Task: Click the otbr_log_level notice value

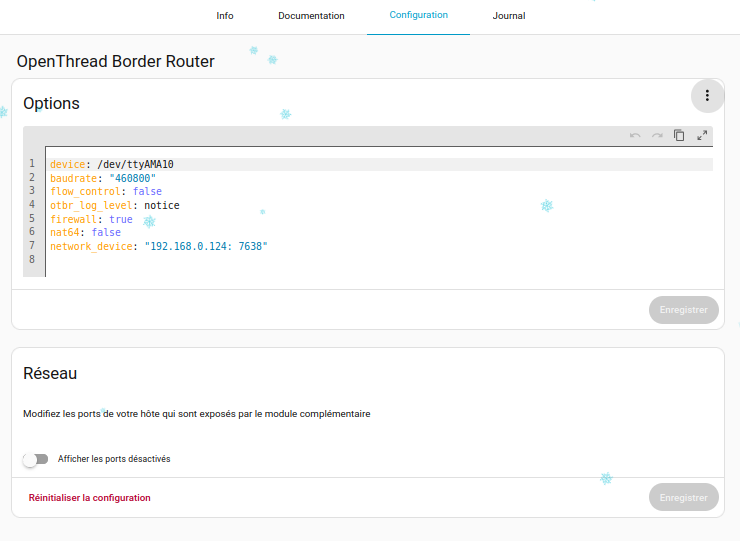Action: tap(162, 205)
